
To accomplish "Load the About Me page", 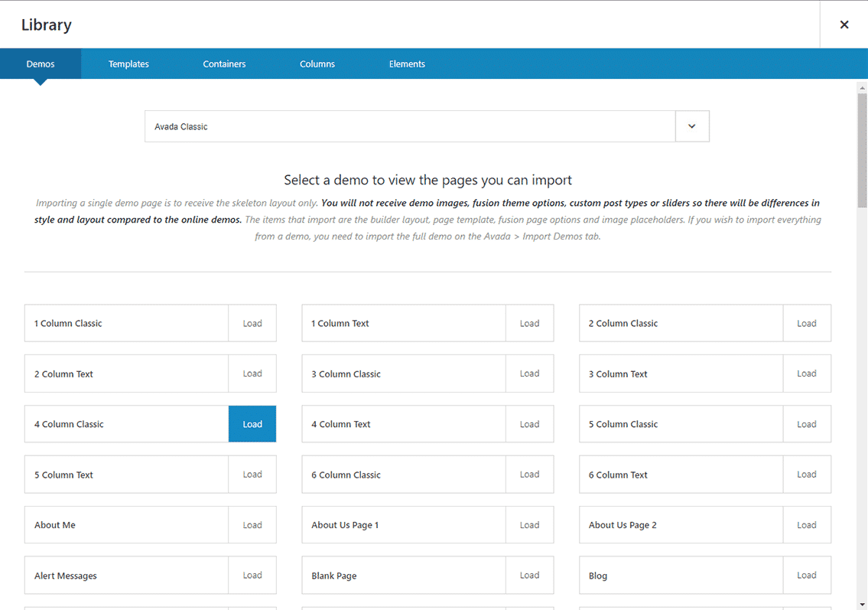I will (x=252, y=525).
